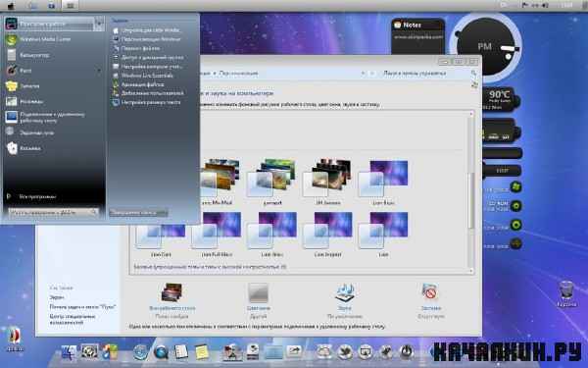Choose Back up your files task

pyautogui.click(x=138, y=84)
